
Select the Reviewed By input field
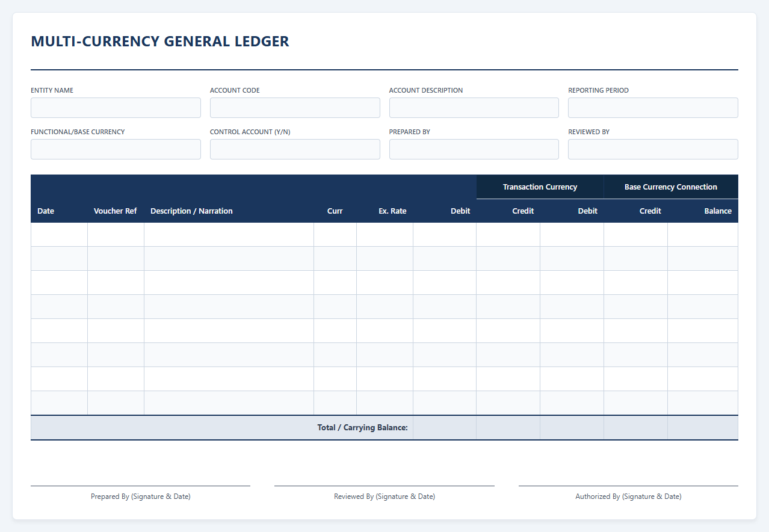(653, 149)
